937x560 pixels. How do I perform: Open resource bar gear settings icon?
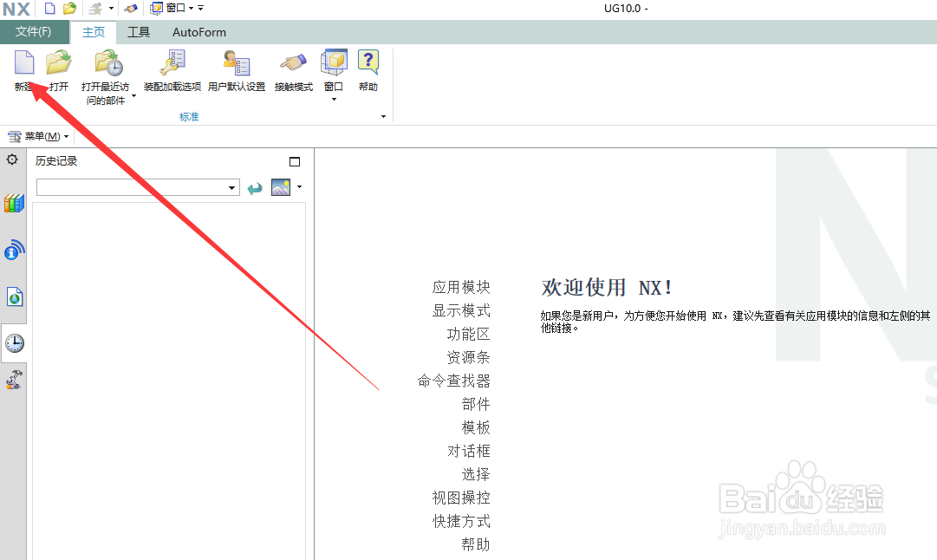click(12, 160)
